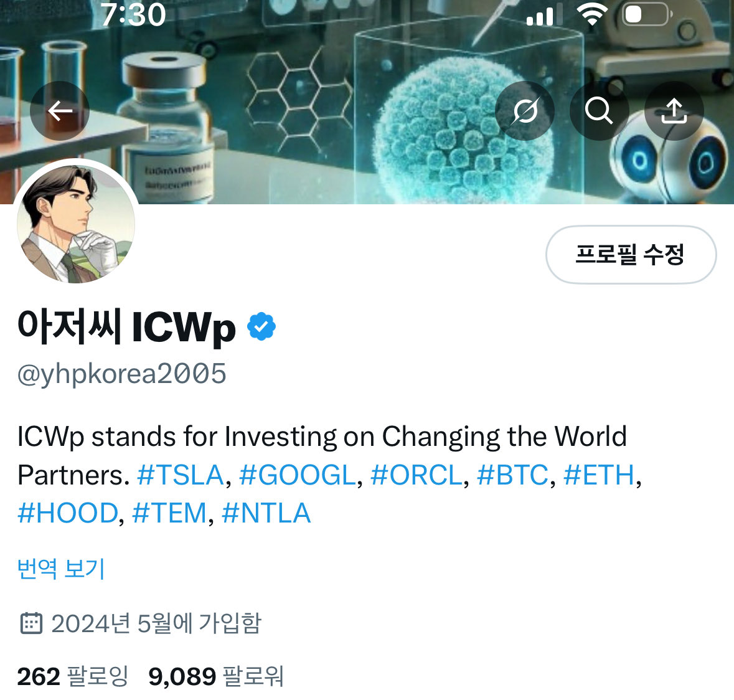Tap the blue verified badge
The image size is (734, 700).
[261, 326]
